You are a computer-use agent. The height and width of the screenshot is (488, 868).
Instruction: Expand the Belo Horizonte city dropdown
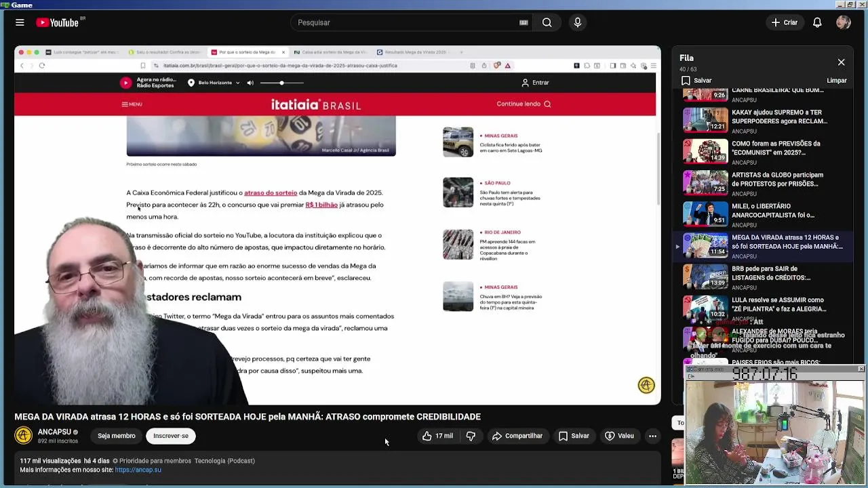pos(214,83)
